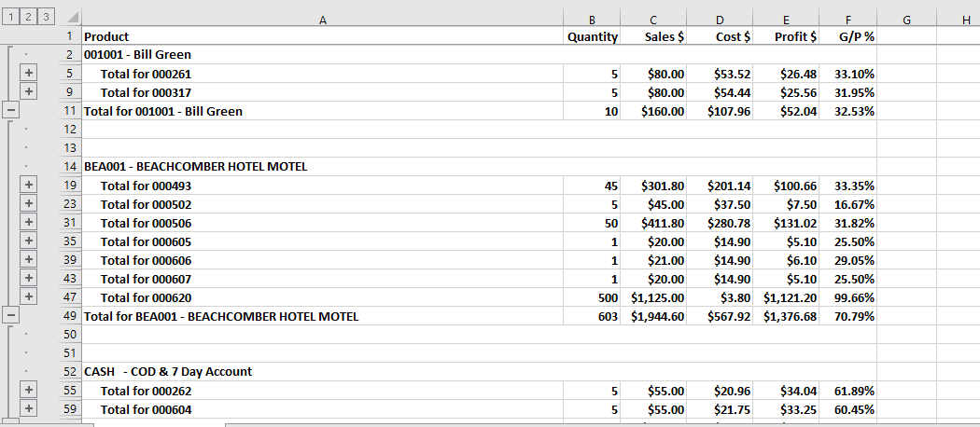
Task: Select column A header
Action: point(322,18)
